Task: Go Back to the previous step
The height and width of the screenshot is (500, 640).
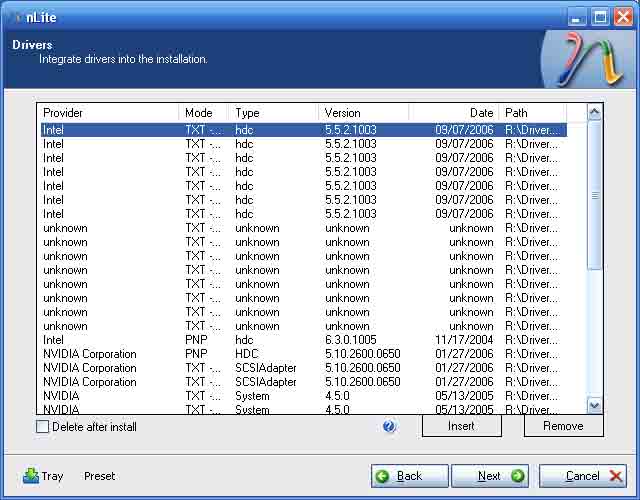Action: pos(409,476)
